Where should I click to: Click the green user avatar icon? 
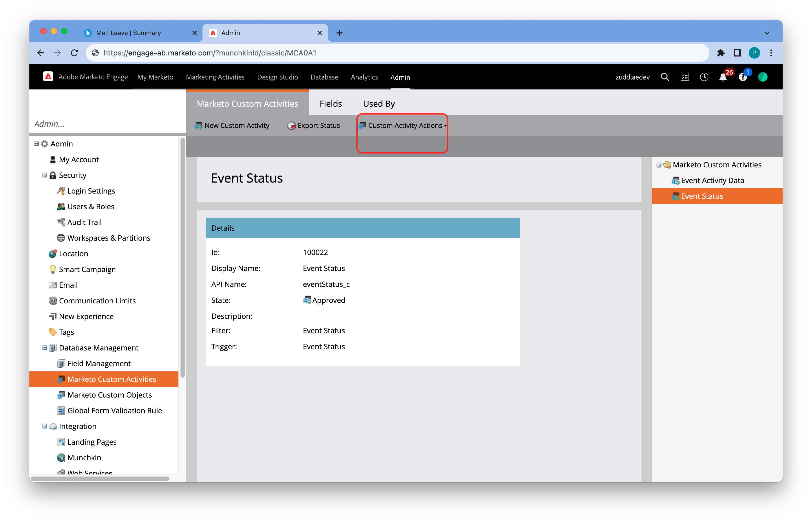click(763, 77)
